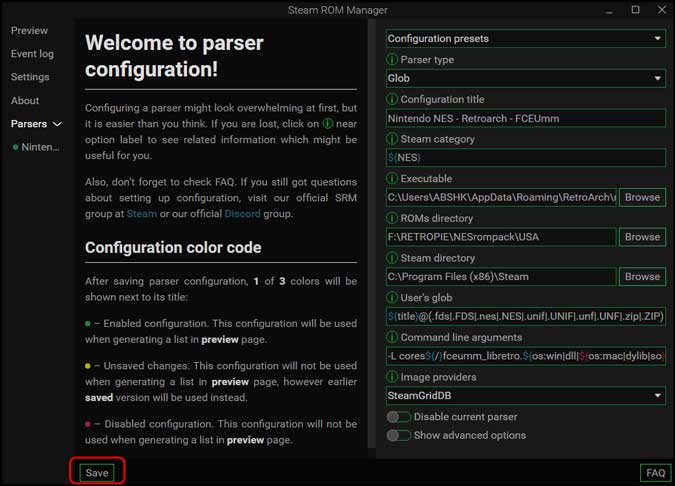Click Steam directory input field
Image resolution: width=675 pixels, height=486 pixels.
[501, 276]
